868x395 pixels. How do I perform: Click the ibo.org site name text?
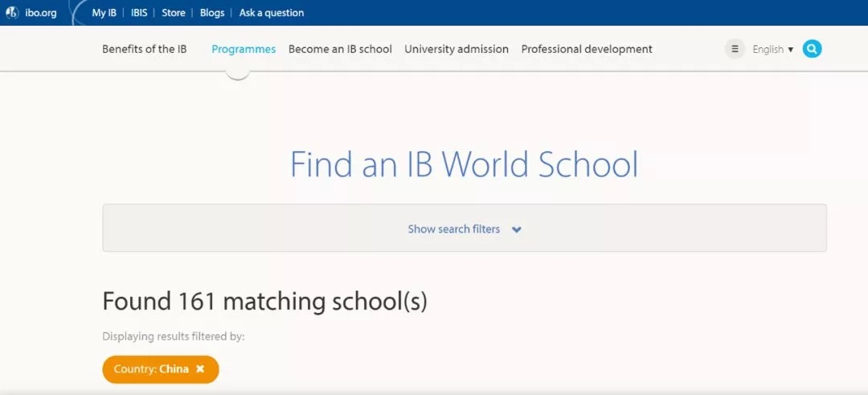[x=41, y=13]
